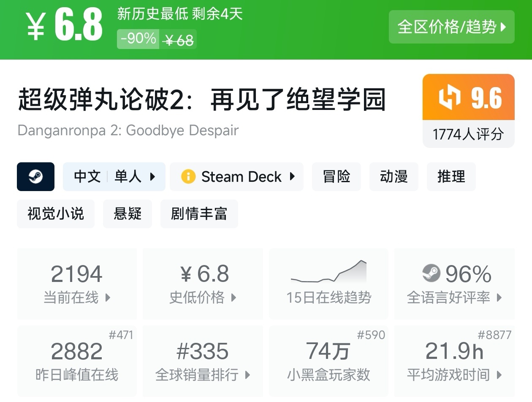Expand the 当前在线 current online stat
532x402 pixels.
point(77,298)
